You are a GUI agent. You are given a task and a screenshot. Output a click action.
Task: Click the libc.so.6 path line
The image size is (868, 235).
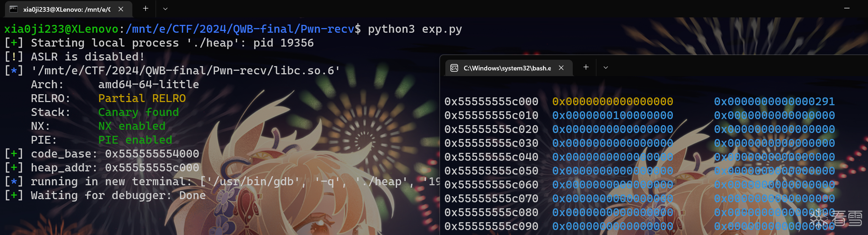pos(172,71)
